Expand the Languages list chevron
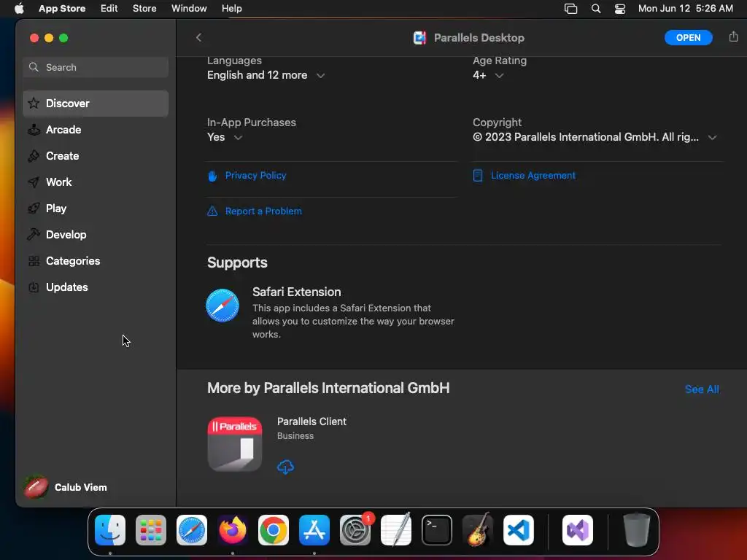 pyautogui.click(x=321, y=75)
